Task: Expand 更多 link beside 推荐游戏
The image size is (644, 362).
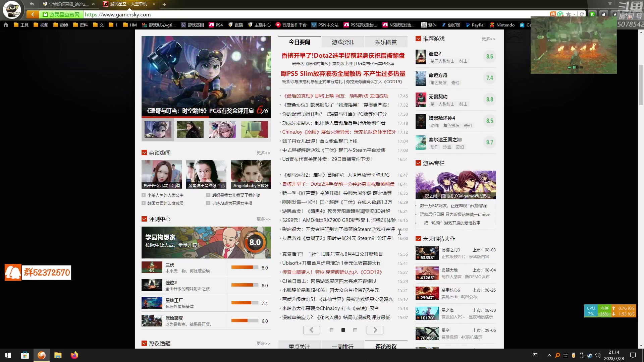Action: pos(488,39)
